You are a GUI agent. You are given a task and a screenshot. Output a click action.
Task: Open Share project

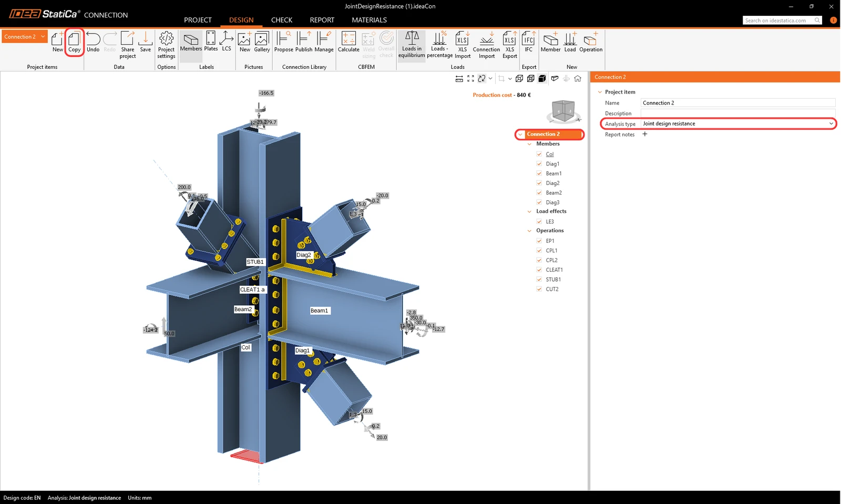pyautogui.click(x=127, y=45)
